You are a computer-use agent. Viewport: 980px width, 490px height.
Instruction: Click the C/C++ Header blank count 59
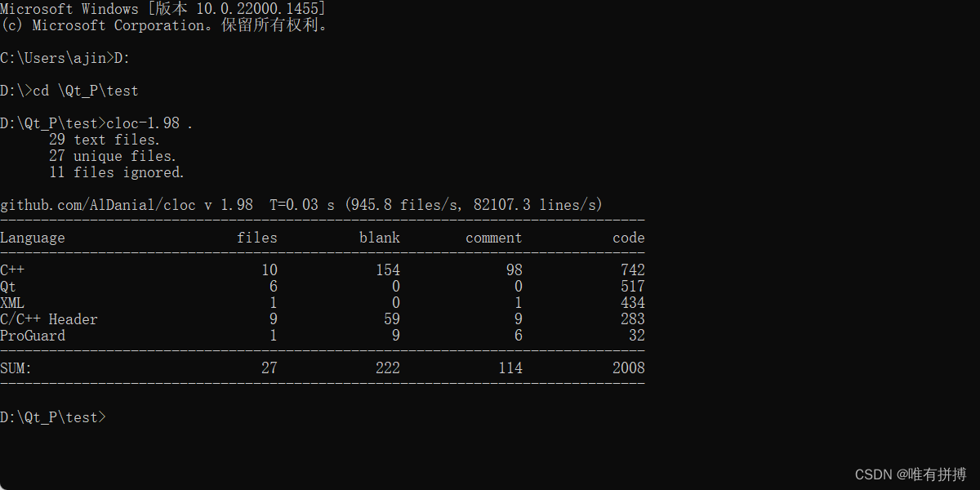click(392, 319)
